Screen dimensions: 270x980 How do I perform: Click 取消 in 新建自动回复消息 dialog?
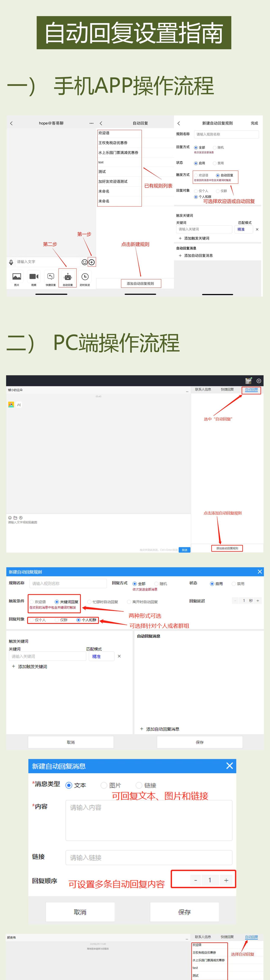(80, 912)
